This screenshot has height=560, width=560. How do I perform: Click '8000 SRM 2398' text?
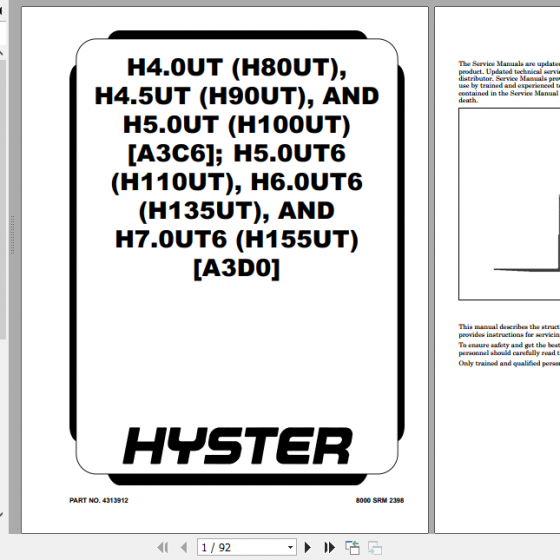(380, 500)
